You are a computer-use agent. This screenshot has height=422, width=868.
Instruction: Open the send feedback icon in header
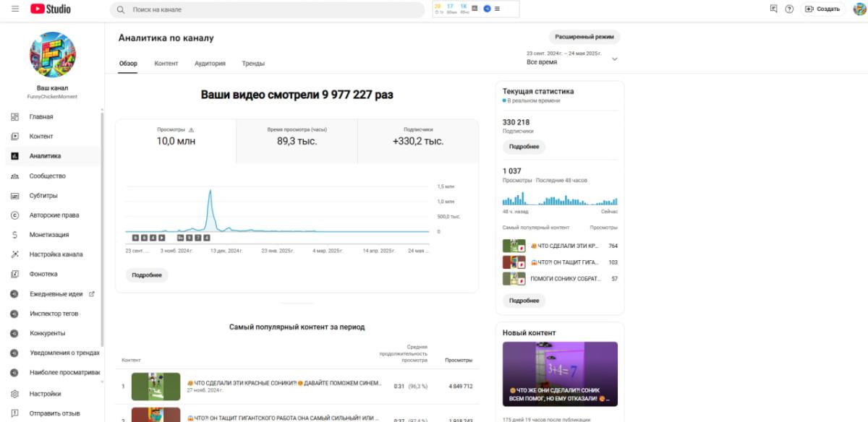click(774, 9)
